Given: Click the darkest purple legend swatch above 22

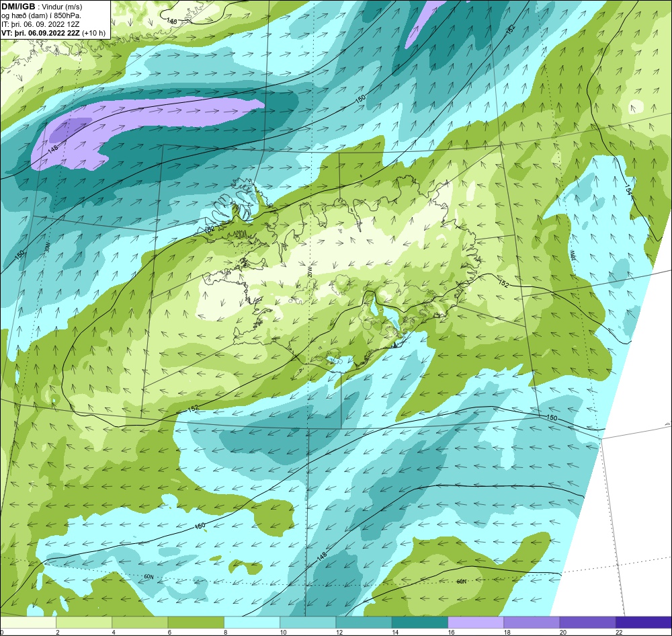Looking at the screenshot, I should pos(643,622).
